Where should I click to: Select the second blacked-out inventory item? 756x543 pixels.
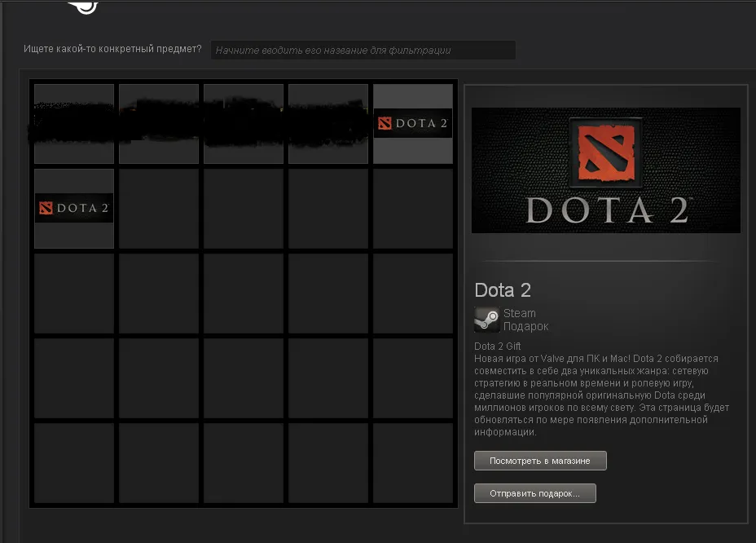pos(159,124)
